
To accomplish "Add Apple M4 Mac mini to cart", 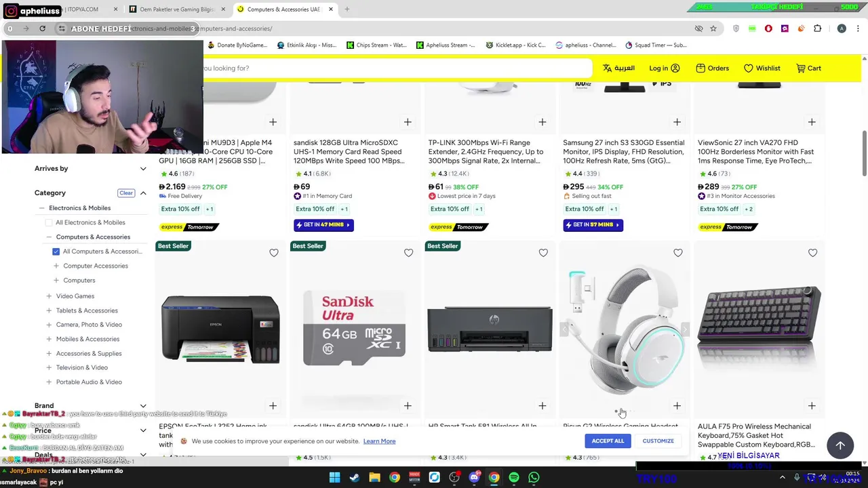I will (273, 122).
